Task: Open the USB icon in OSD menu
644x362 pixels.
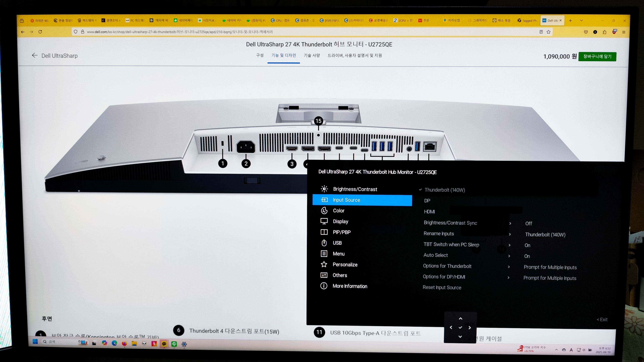Action: pos(324,243)
